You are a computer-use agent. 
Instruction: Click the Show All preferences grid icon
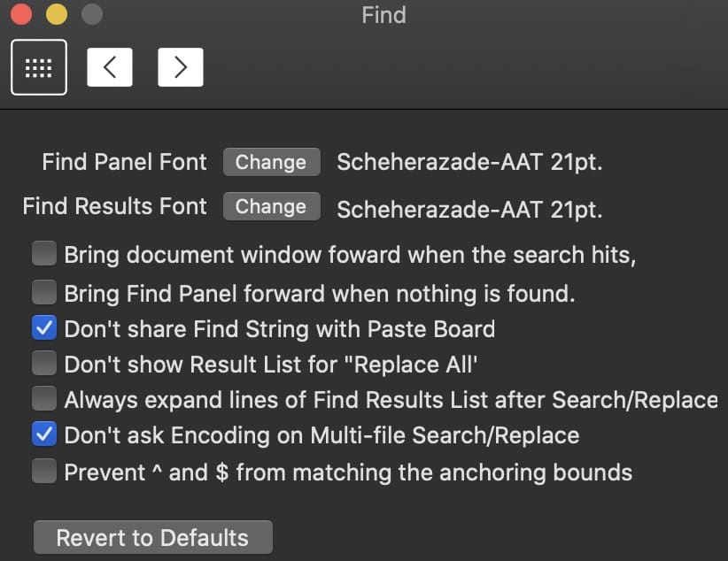click(38, 67)
